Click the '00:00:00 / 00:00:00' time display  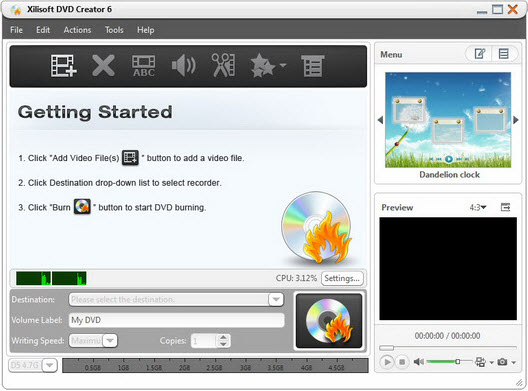click(447, 335)
